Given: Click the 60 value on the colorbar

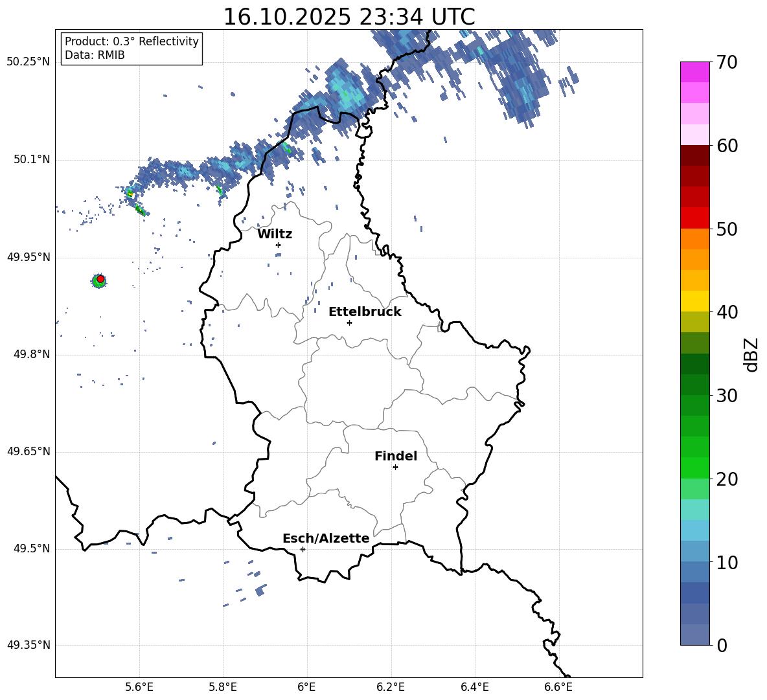Looking at the screenshot, I should [x=727, y=146].
